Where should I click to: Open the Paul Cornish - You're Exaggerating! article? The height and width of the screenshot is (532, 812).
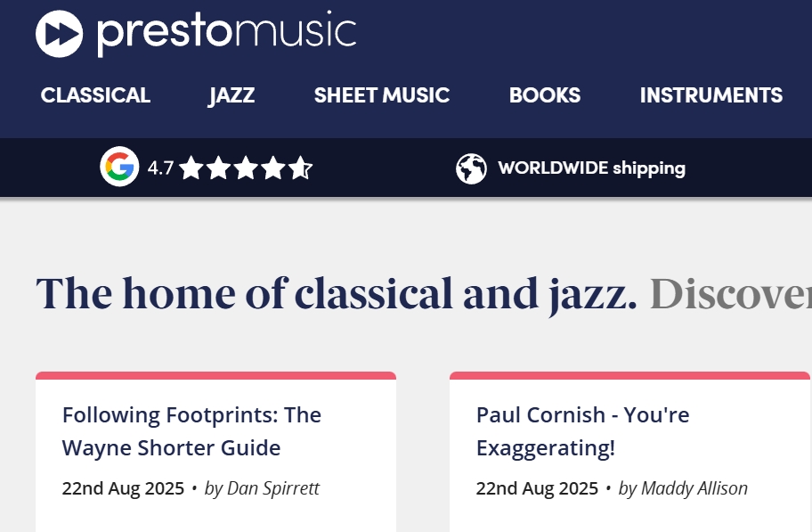[x=582, y=431]
